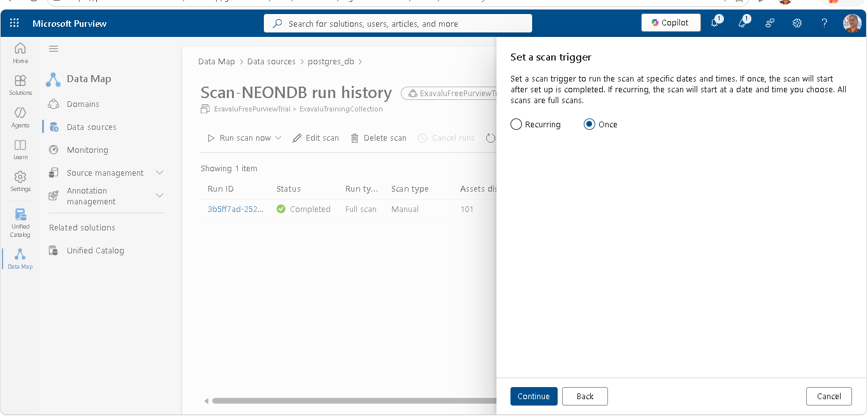Select Domains in the Data Map menu
Screen dimensions: 868x417
(x=83, y=104)
